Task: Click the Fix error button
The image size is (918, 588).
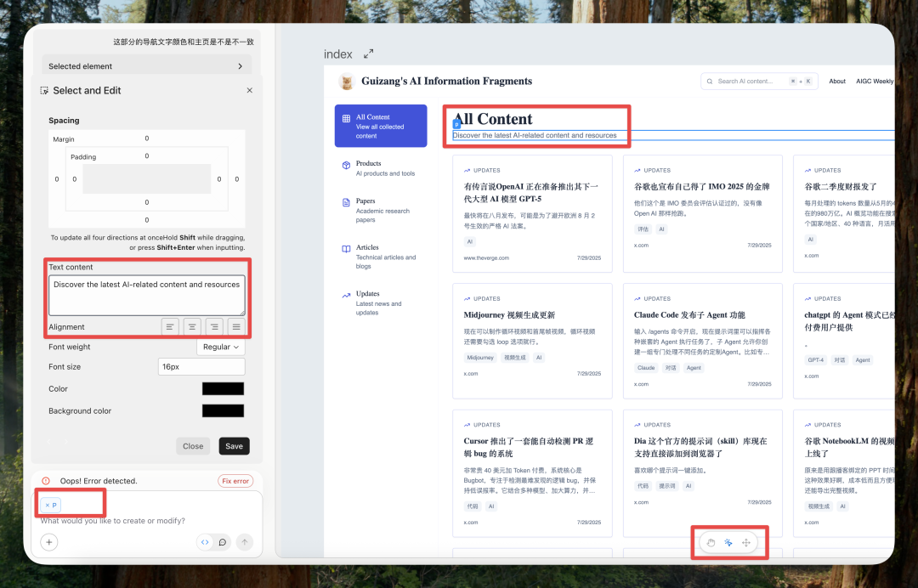Action: tap(235, 481)
